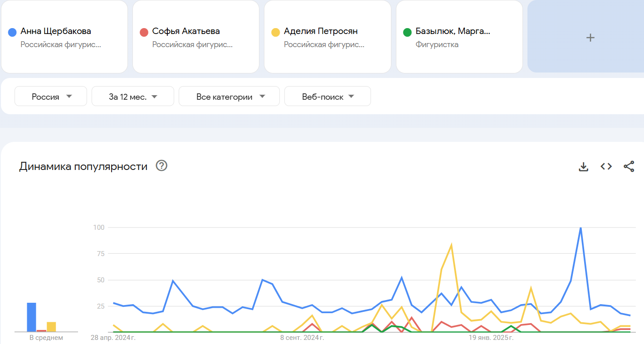Expand the За 12 мес. time range
This screenshot has width=644, height=344.
click(132, 97)
